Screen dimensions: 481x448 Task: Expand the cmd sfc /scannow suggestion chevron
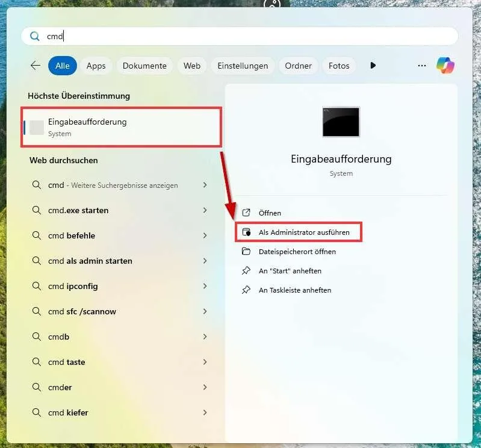tap(205, 312)
